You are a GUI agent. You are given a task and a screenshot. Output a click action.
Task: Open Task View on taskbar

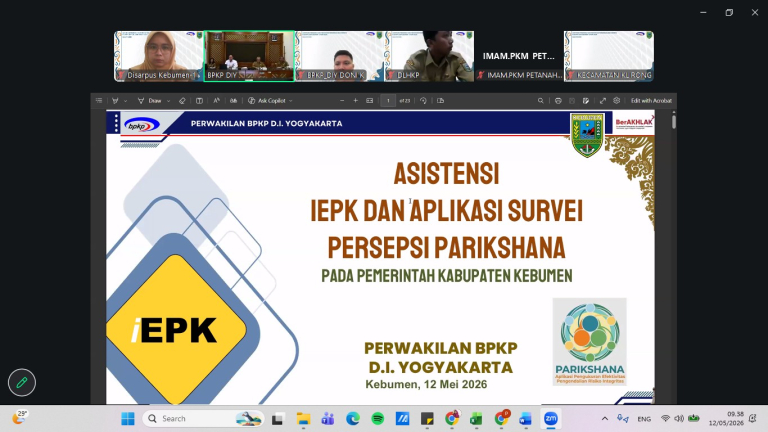tap(278, 419)
